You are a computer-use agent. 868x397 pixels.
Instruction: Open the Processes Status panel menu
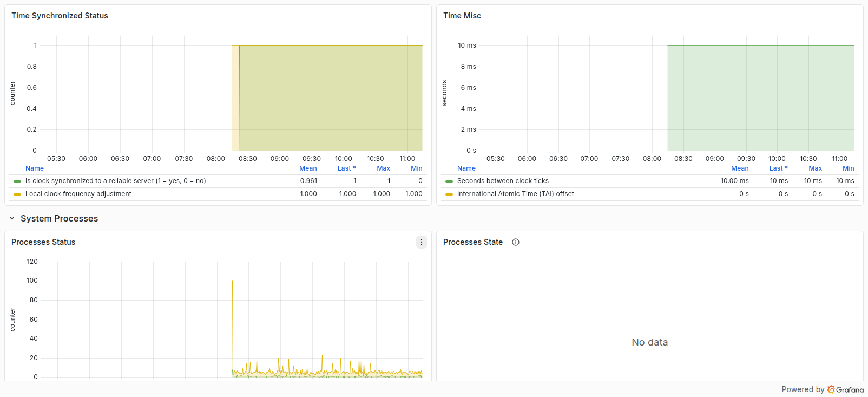pyautogui.click(x=421, y=242)
